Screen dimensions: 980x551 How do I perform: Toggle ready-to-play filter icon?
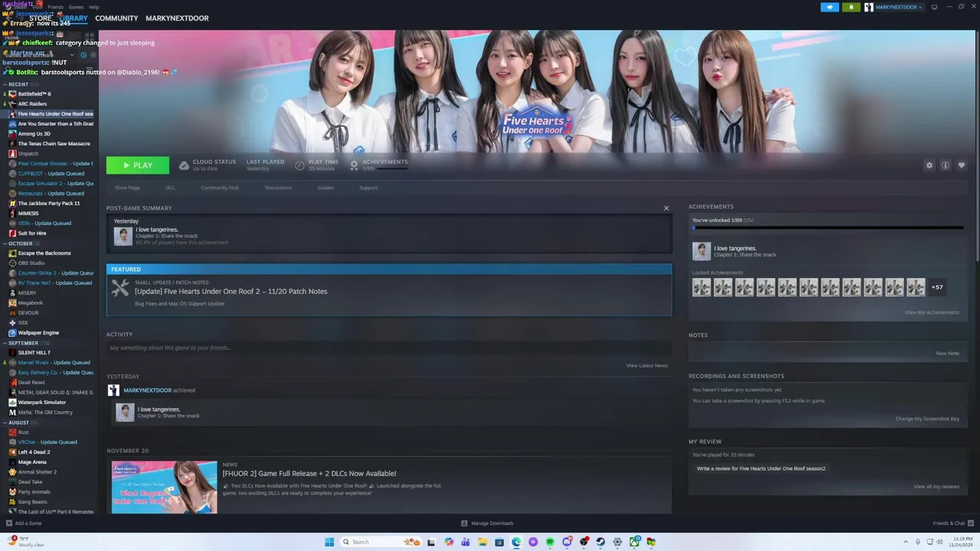click(93, 55)
